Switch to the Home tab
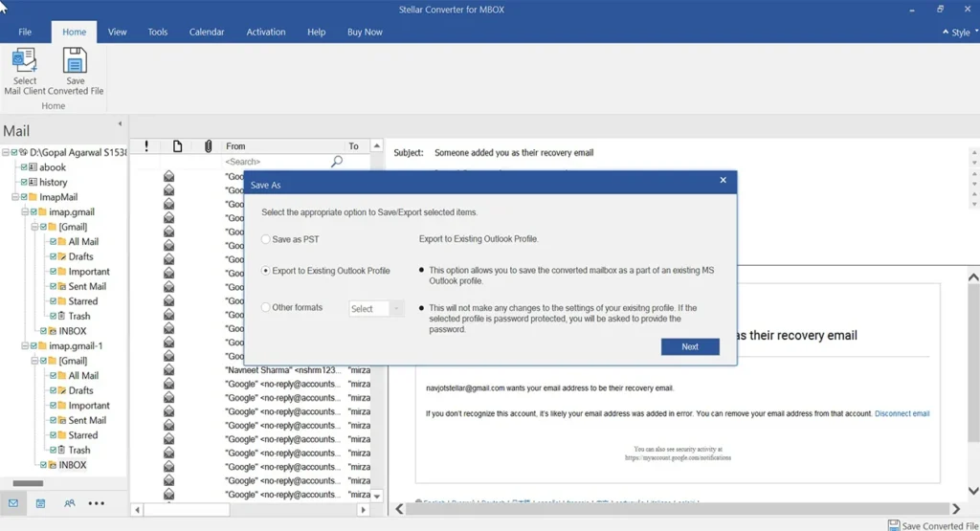This screenshot has height=531, width=980. [74, 32]
